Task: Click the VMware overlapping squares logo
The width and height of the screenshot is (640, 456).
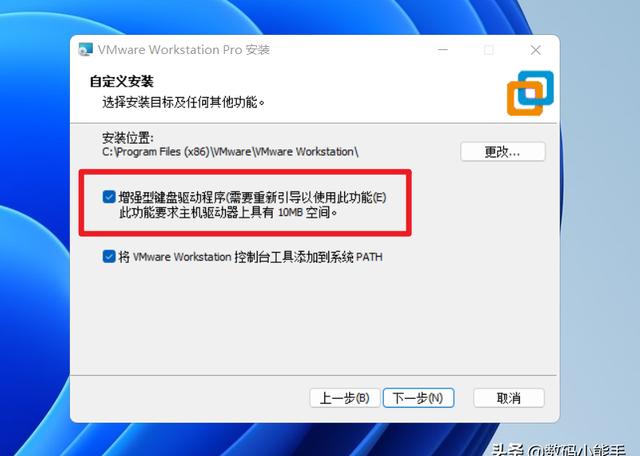Action: (x=530, y=93)
